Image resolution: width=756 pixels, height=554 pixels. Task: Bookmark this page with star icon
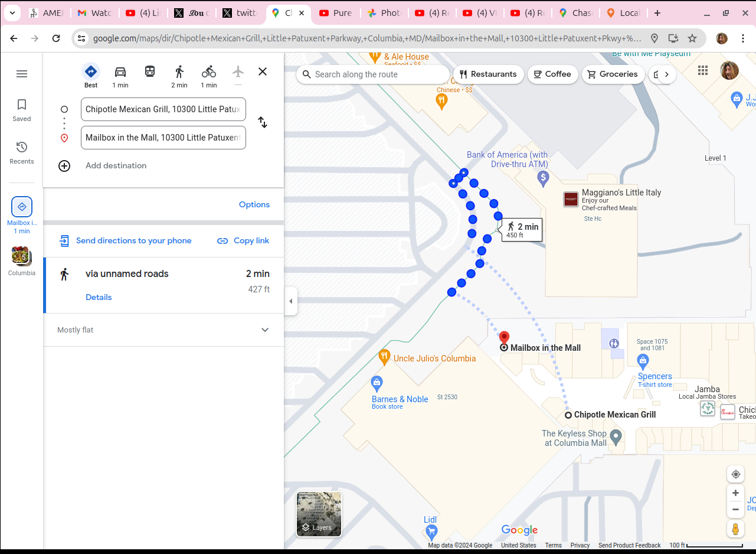pos(692,38)
